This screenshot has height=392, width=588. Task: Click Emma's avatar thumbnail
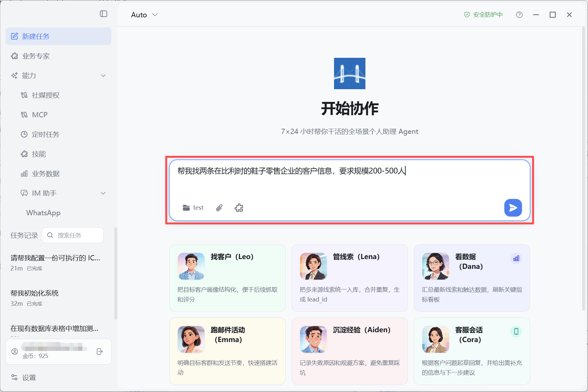[191, 339]
